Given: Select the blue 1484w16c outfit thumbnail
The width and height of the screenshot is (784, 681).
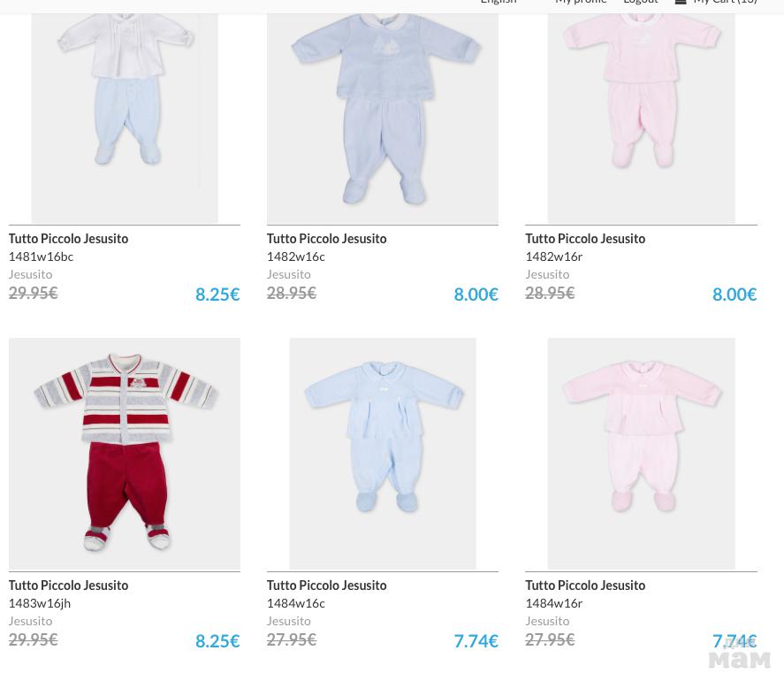Looking at the screenshot, I should coord(383,453).
